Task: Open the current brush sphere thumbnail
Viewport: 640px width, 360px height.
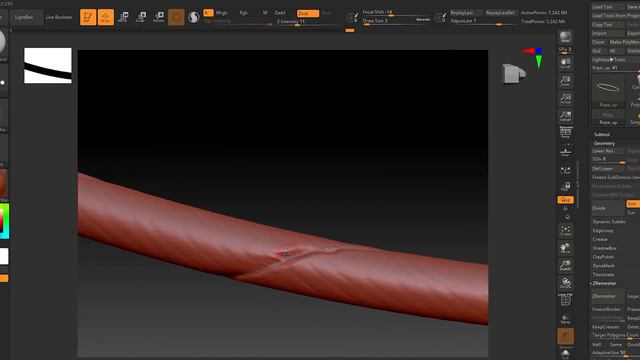Action: click(x=3, y=42)
